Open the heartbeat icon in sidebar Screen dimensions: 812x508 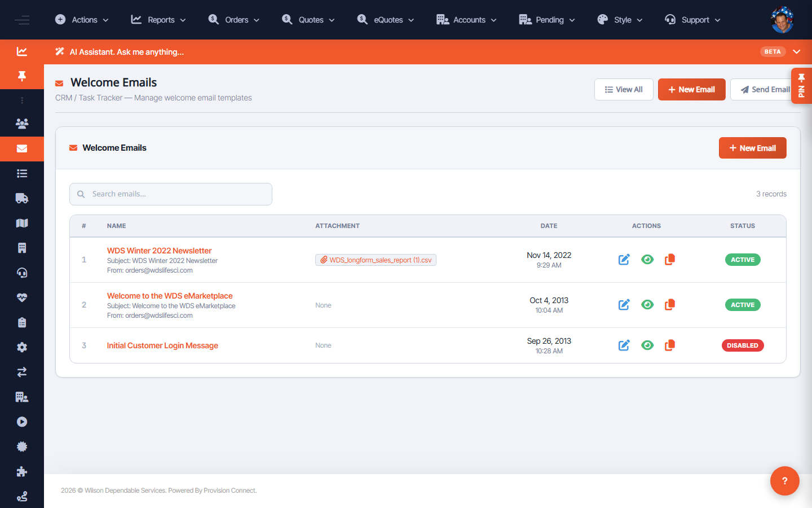pos(22,297)
